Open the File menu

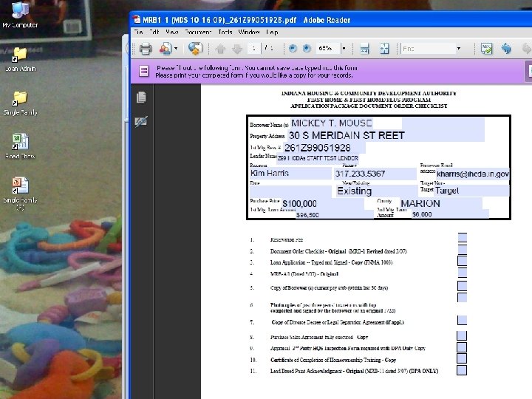pos(138,32)
